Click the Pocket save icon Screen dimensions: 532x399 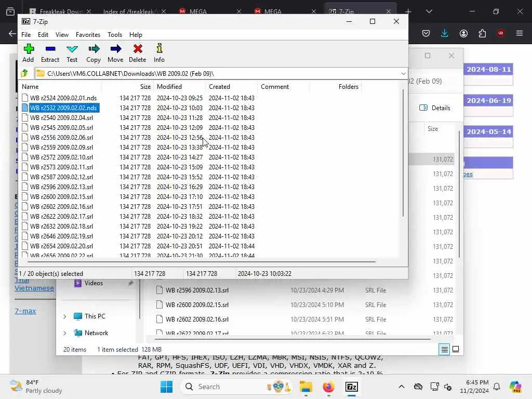(426, 33)
